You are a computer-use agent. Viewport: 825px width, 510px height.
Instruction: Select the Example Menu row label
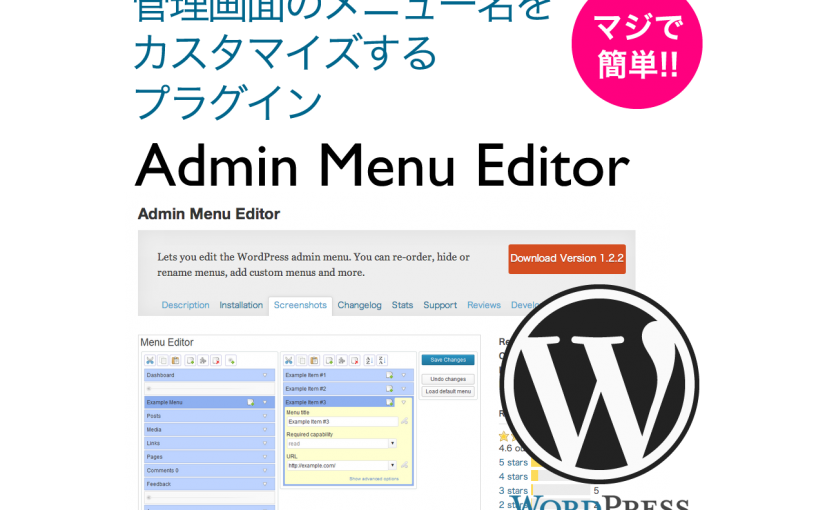pos(165,402)
